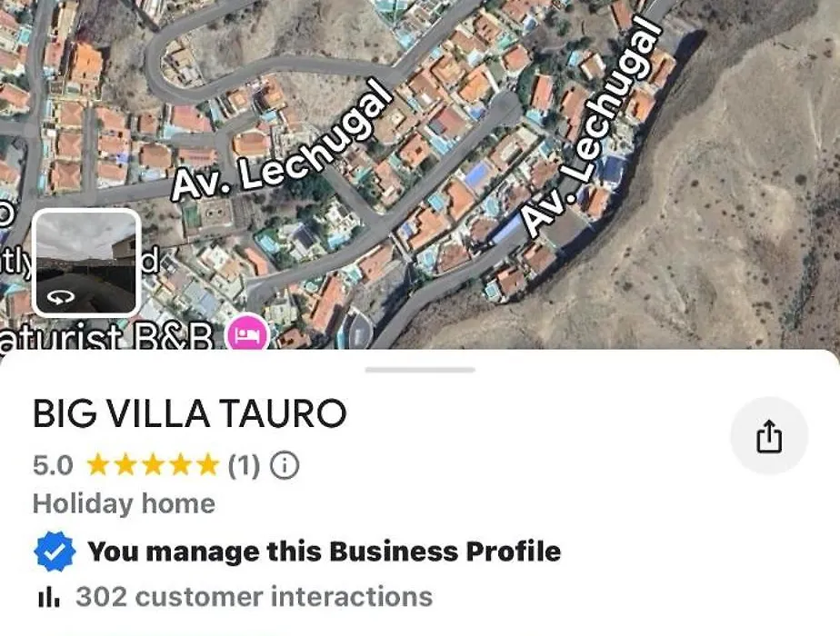Open the Street View thumbnail
The width and height of the screenshot is (840, 636).
pos(86,263)
